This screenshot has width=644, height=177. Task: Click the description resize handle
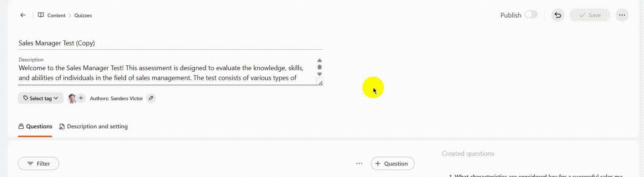pos(321,83)
